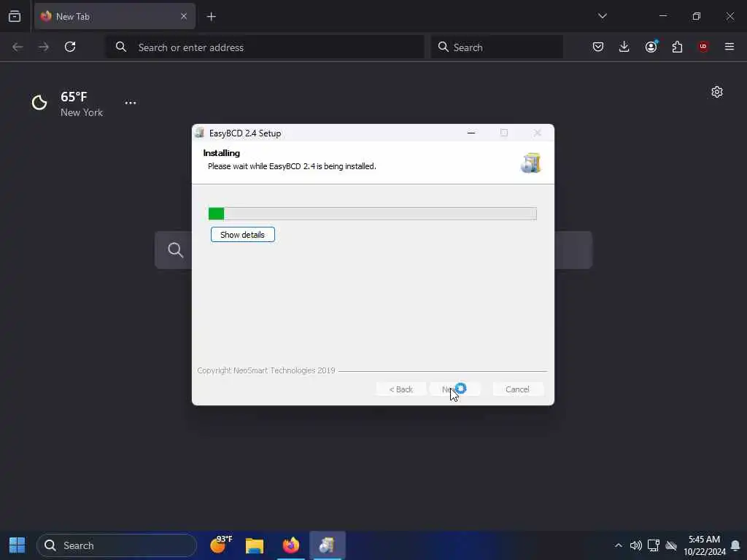This screenshot has height=560, width=747.
Task: Open File Explorer from the taskbar
Action: pos(255,545)
